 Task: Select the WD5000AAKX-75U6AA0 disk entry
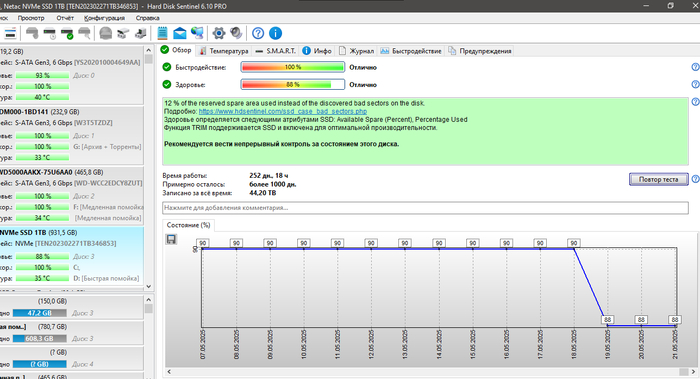pyautogui.click(x=71, y=195)
